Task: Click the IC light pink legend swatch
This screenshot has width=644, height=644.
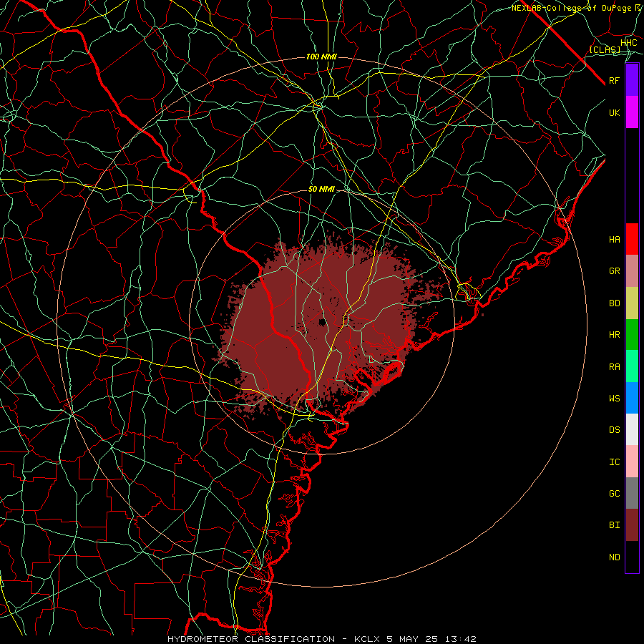Action: pyautogui.click(x=632, y=462)
